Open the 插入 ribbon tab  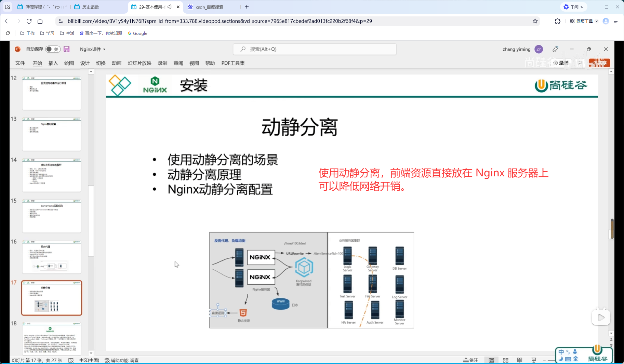(53, 63)
